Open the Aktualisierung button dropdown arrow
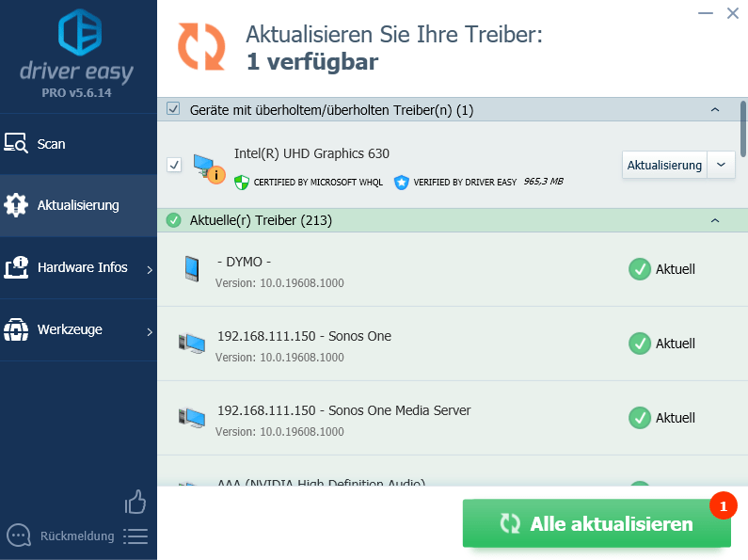The height and width of the screenshot is (560, 748). pos(722,165)
